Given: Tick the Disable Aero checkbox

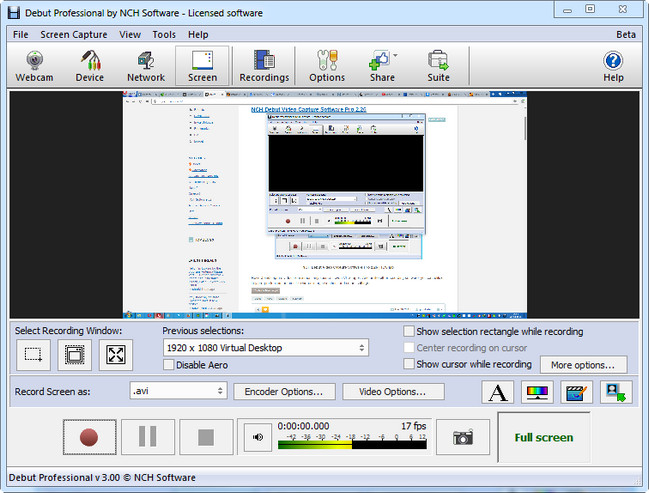Looking at the screenshot, I should tap(168, 365).
